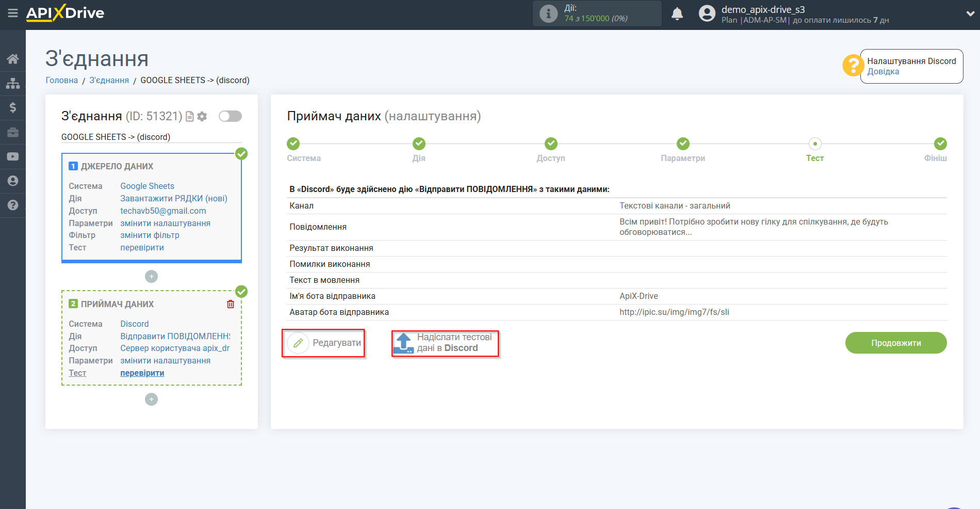Open the help question sidebar icon
This screenshot has height=509, width=980.
click(13, 205)
